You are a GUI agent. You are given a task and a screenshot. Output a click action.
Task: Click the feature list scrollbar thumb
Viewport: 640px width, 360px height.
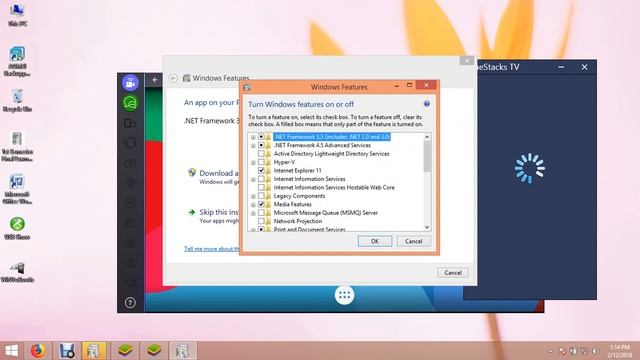coord(427,156)
